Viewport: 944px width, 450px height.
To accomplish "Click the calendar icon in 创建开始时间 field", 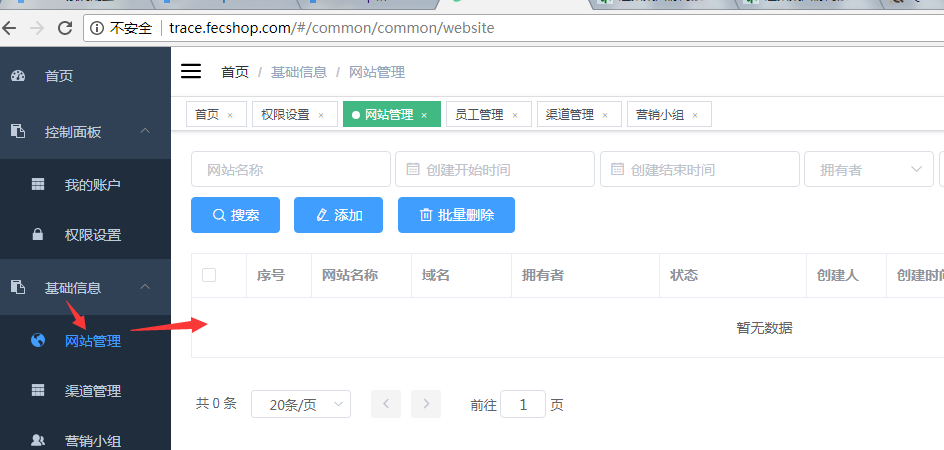I will (x=413, y=169).
